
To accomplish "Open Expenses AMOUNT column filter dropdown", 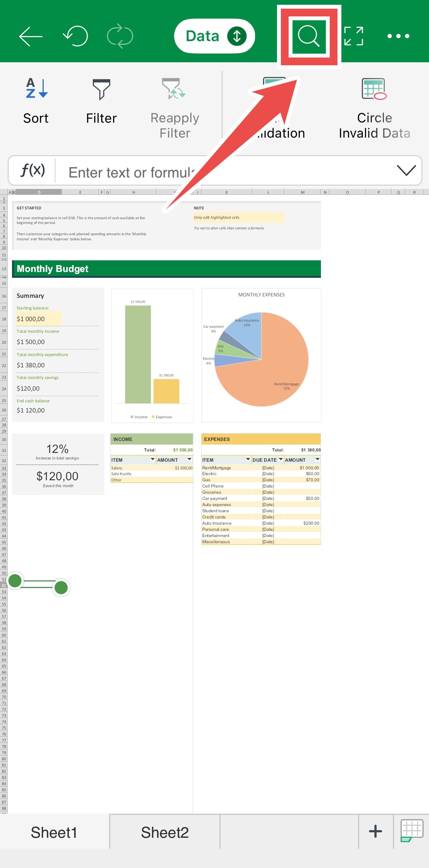I will pos(317,459).
